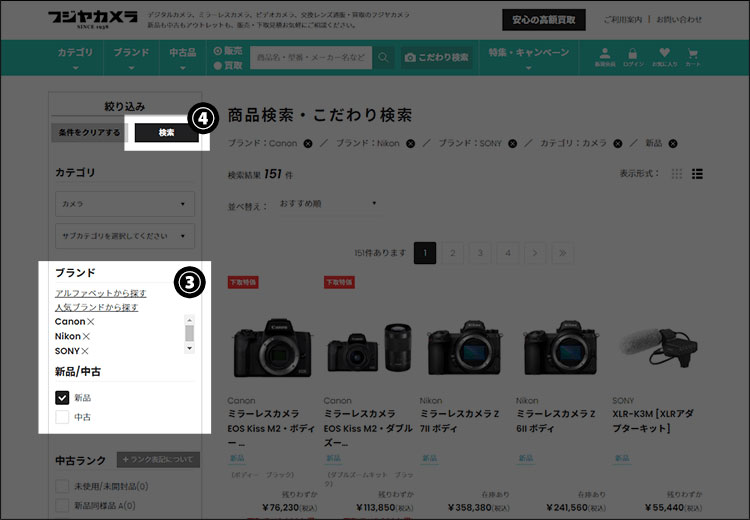Remove the ブランド：Canon filter tag

pyautogui.click(x=308, y=144)
